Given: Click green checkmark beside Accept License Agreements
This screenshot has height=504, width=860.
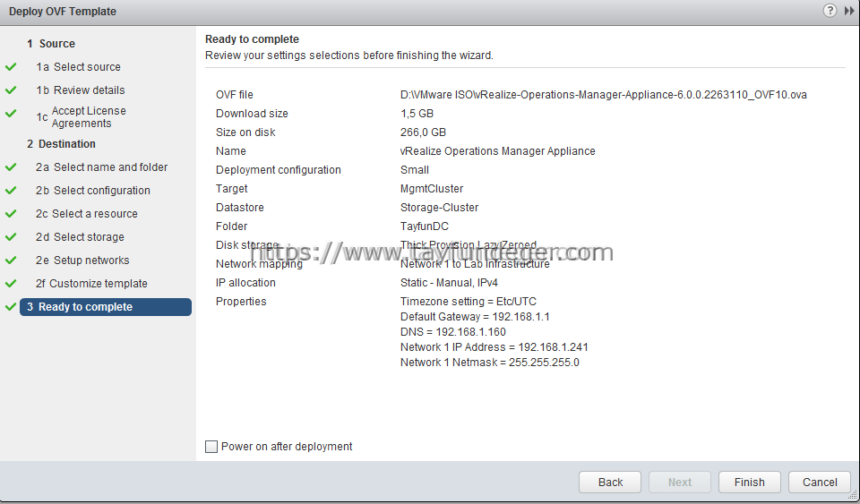Looking at the screenshot, I should point(11,114).
